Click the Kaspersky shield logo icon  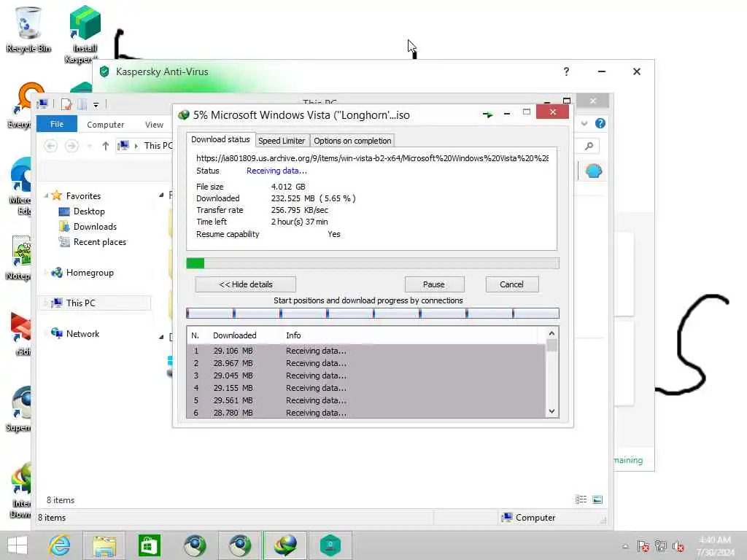pos(104,71)
